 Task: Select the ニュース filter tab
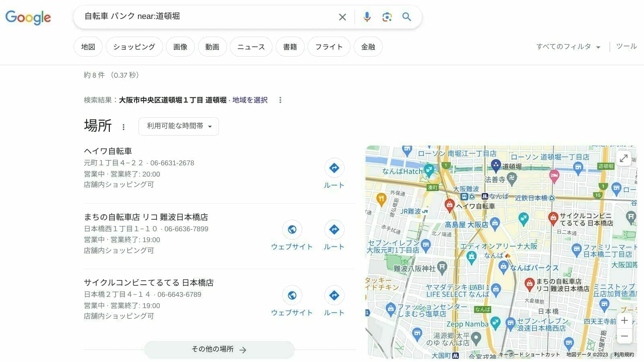(x=251, y=47)
